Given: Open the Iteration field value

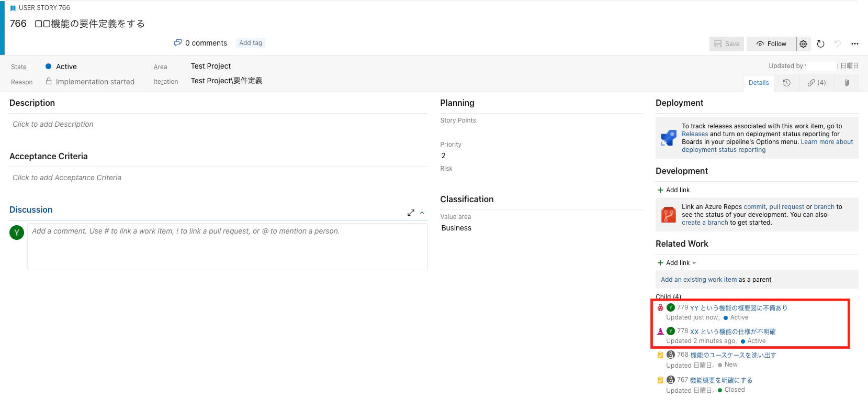Looking at the screenshot, I should click(x=227, y=81).
